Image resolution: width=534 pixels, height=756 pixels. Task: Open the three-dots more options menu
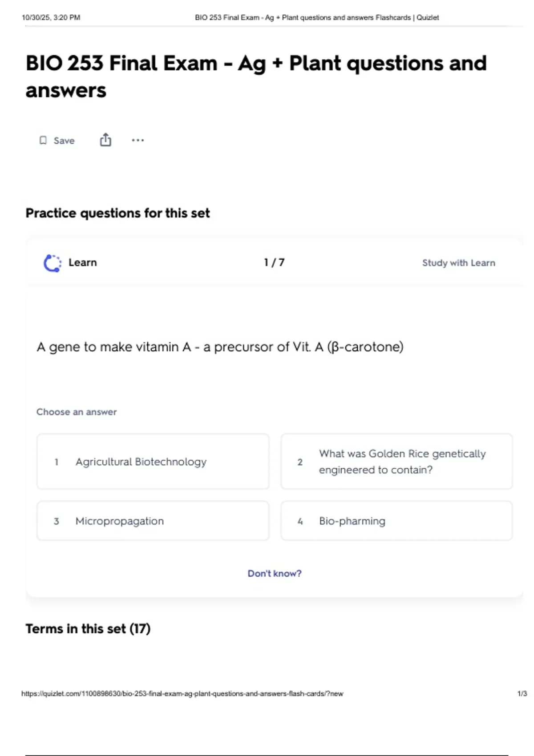click(138, 140)
